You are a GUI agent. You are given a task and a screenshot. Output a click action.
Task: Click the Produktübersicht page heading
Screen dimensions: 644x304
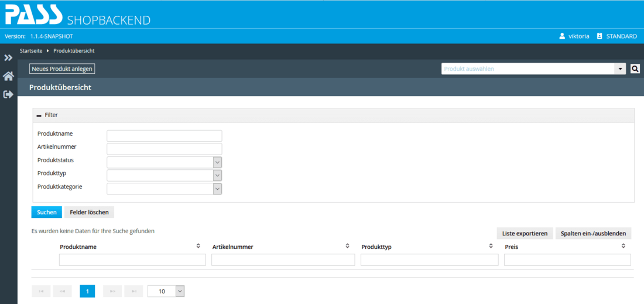(x=60, y=87)
